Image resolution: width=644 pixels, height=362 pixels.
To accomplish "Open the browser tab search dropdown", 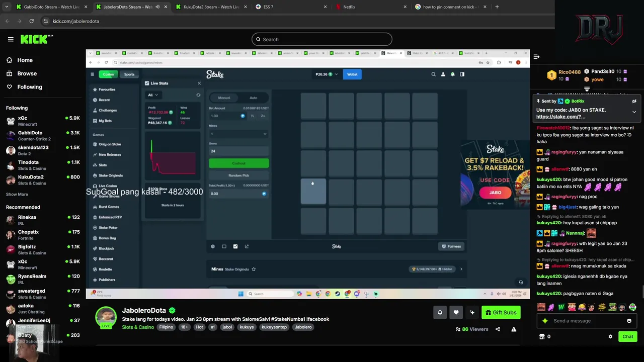I will point(7,7).
